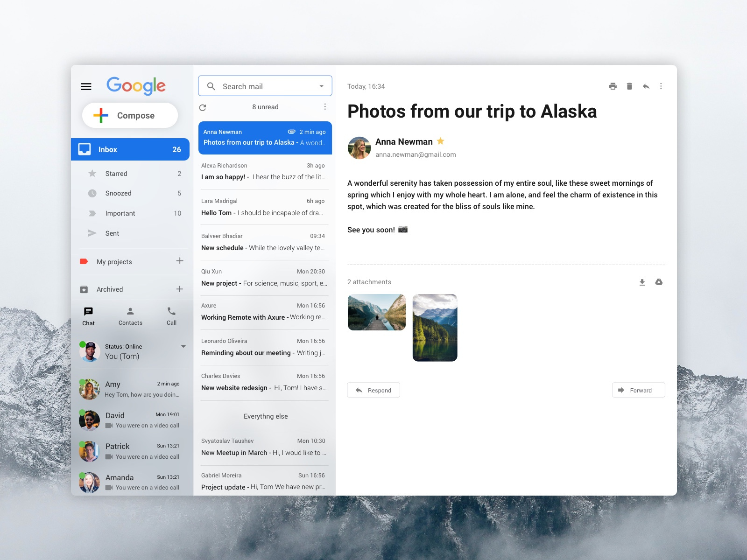Open the Status: Online dropdown

click(183, 346)
